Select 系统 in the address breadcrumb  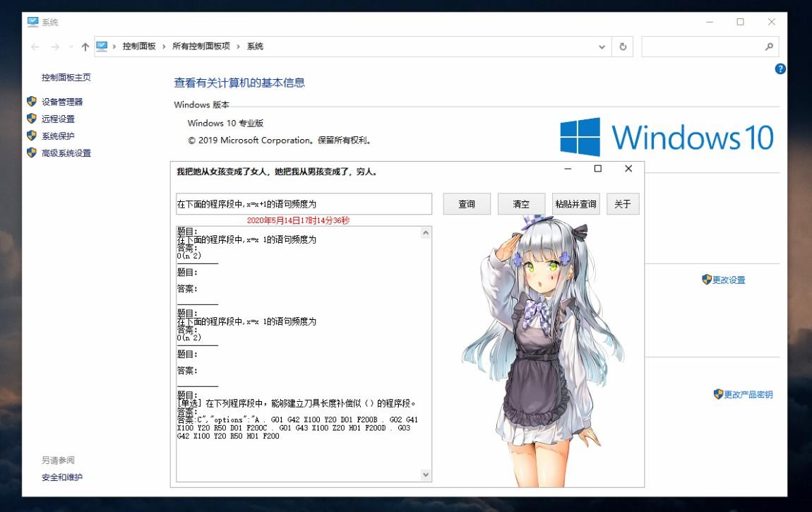pos(255,46)
